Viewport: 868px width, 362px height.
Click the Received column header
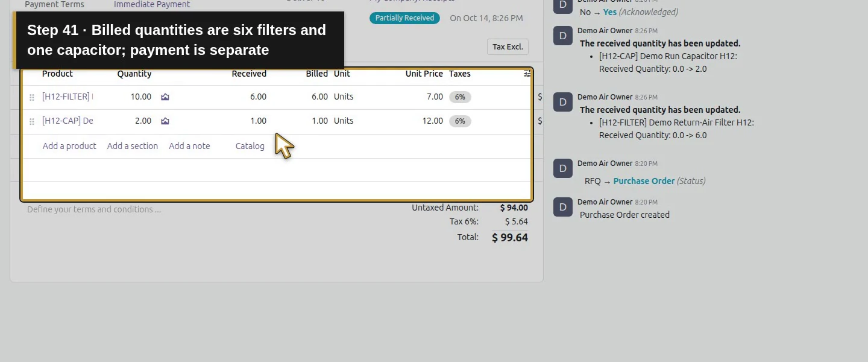[249, 74]
